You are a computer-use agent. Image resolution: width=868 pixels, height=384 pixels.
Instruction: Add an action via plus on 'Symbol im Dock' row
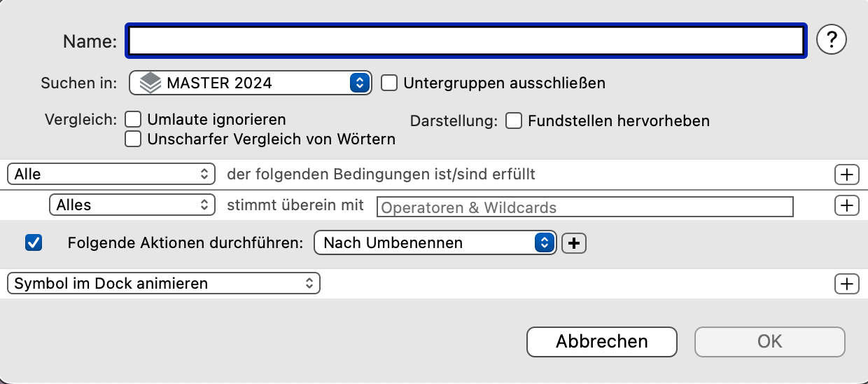pyautogui.click(x=847, y=284)
